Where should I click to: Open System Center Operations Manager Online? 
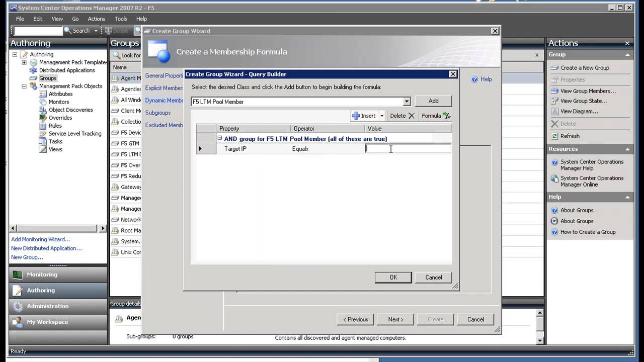(592, 182)
